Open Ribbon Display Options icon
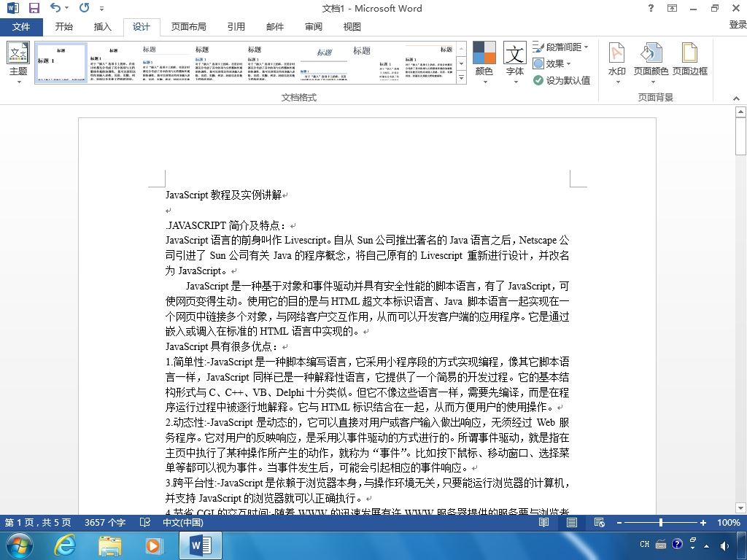 click(672, 8)
